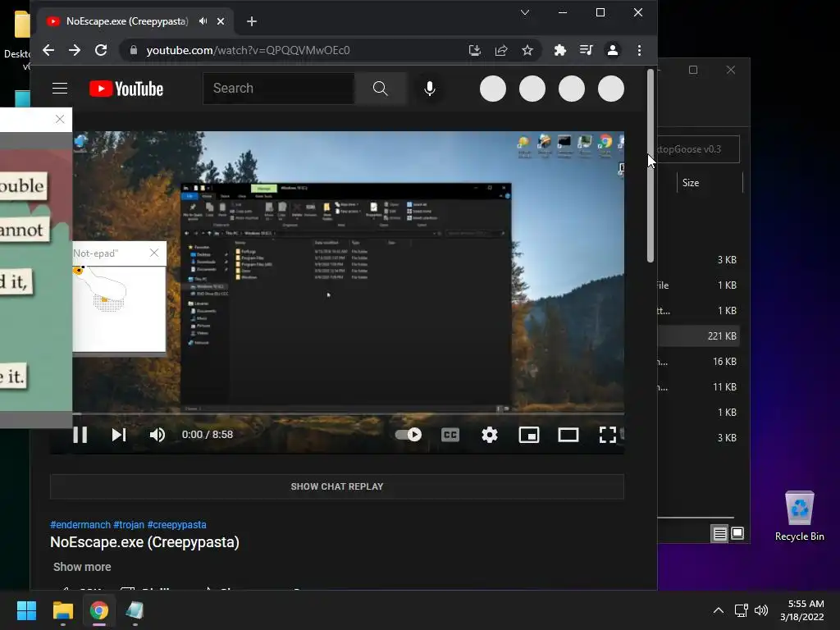840x630 pixels.
Task: Close the poem window on left
Action: [60, 119]
